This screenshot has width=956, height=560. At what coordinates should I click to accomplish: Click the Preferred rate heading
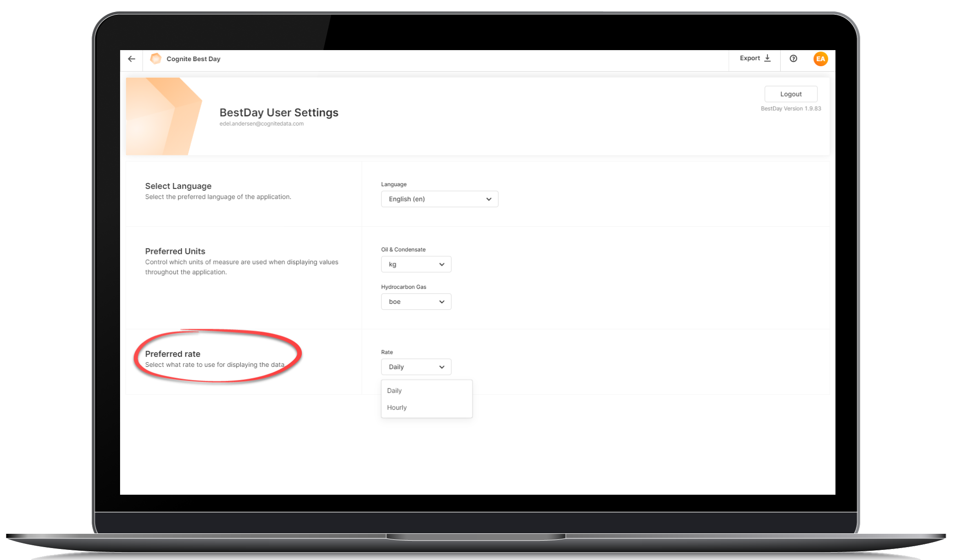click(173, 354)
